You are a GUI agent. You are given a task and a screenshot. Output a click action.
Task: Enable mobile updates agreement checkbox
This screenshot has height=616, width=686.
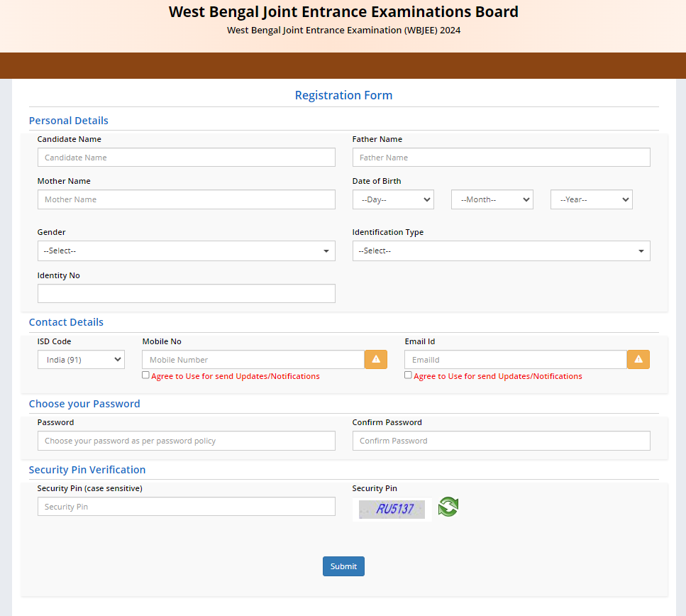click(x=145, y=375)
